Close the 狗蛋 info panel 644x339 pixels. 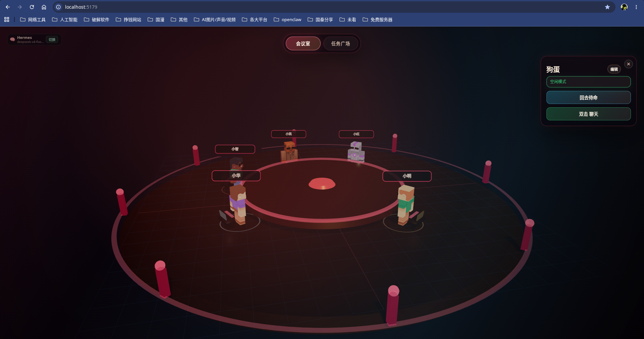629,64
